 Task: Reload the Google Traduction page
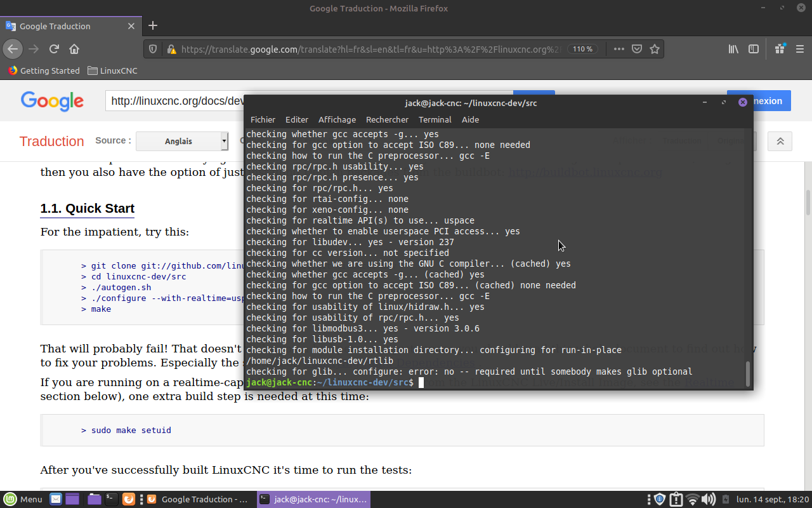click(55, 49)
